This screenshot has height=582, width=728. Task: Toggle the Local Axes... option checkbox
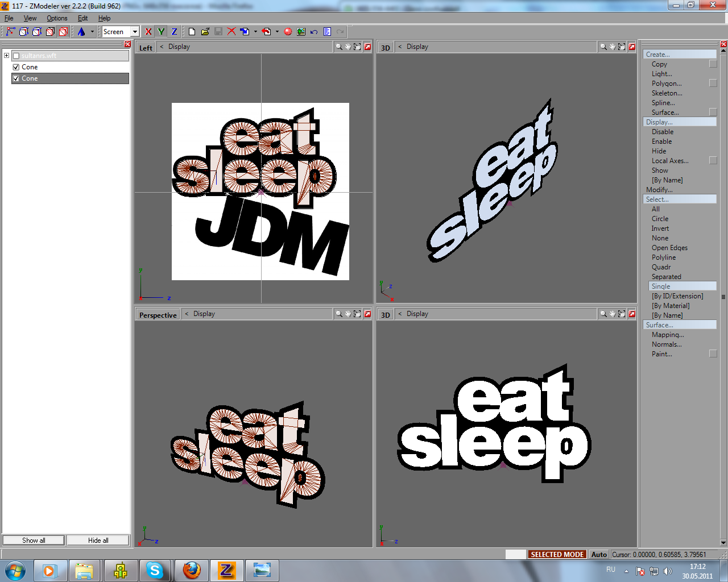tap(713, 160)
